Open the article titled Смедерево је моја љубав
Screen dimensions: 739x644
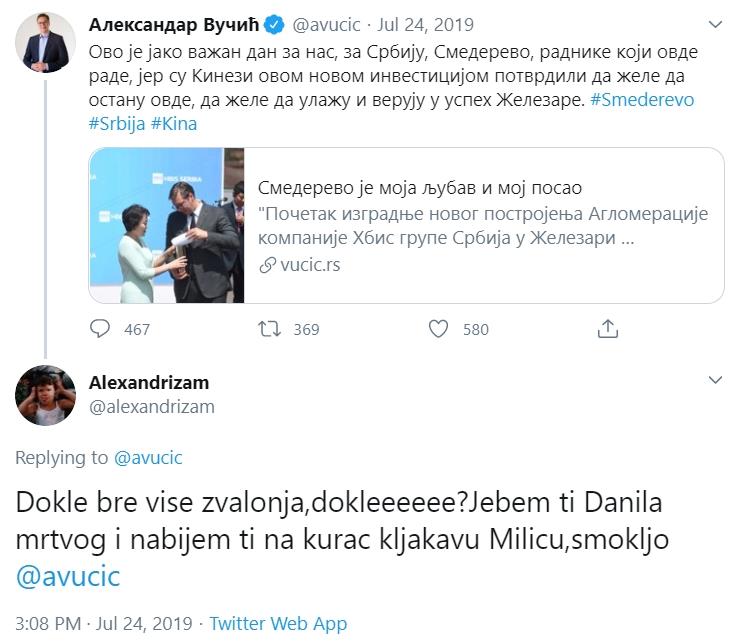420,188
